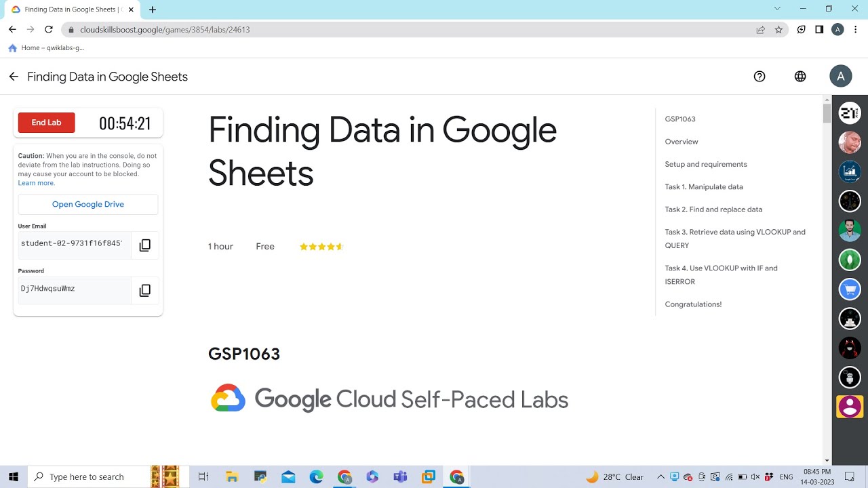The height and width of the screenshot is (488, 868).
Task: Open the browser extensions icon
Action: (802, 30)
